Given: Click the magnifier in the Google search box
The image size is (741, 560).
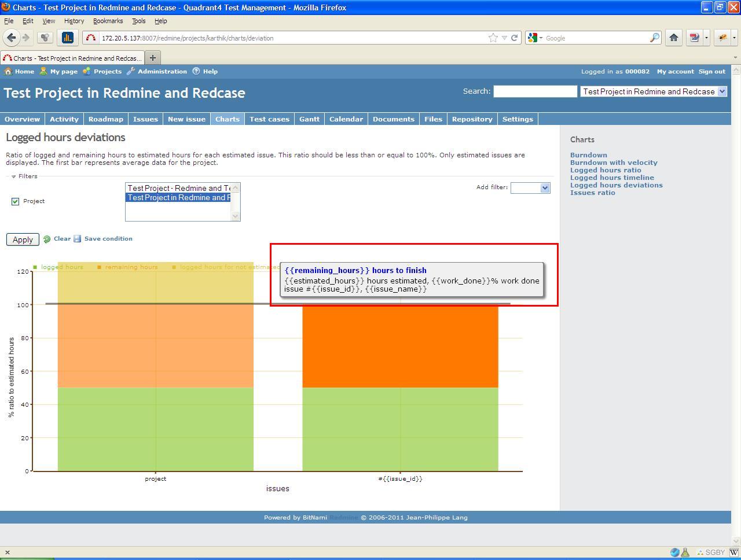Looking at the screenshot, I should click(x=654, y=38).
